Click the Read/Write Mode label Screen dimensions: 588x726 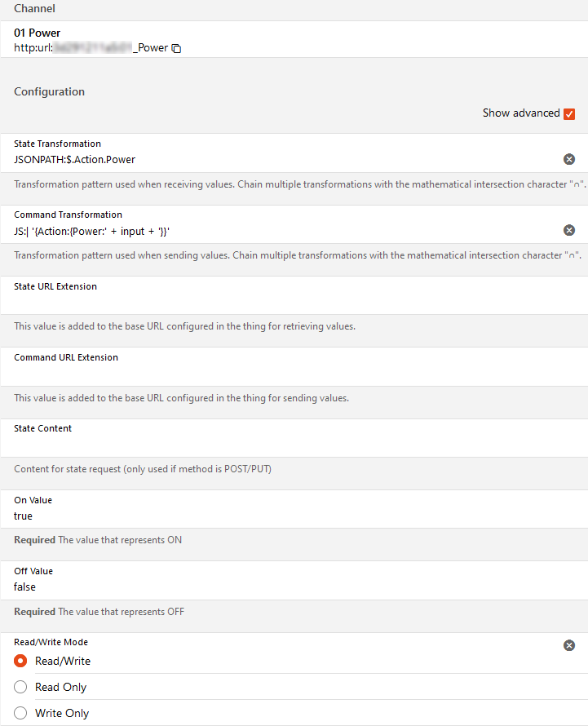[x=51, y=642]
